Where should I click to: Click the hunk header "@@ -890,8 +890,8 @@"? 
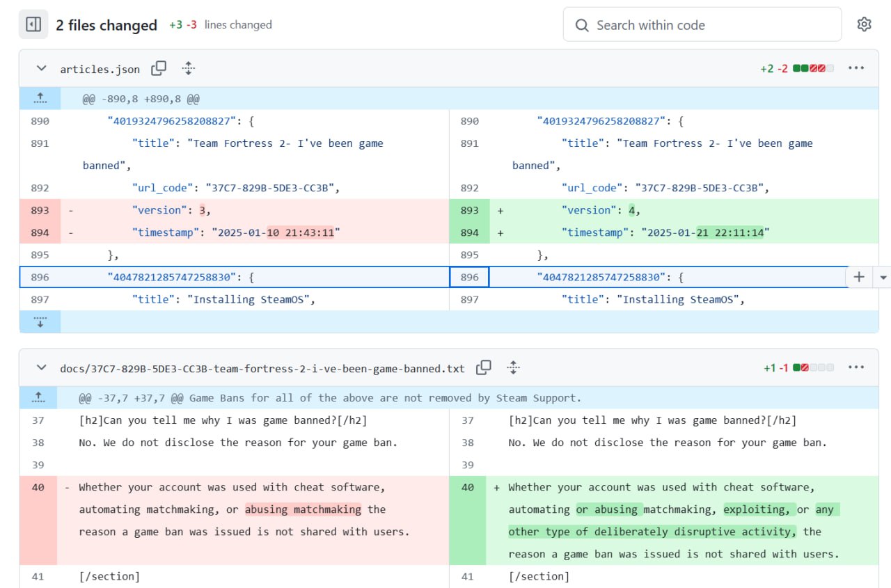coord(141,99)
